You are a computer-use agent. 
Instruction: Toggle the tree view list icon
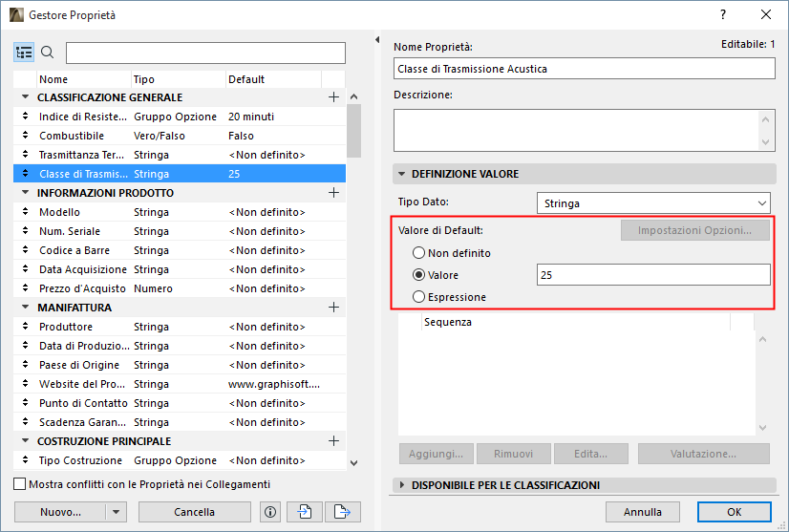point(24,53)
